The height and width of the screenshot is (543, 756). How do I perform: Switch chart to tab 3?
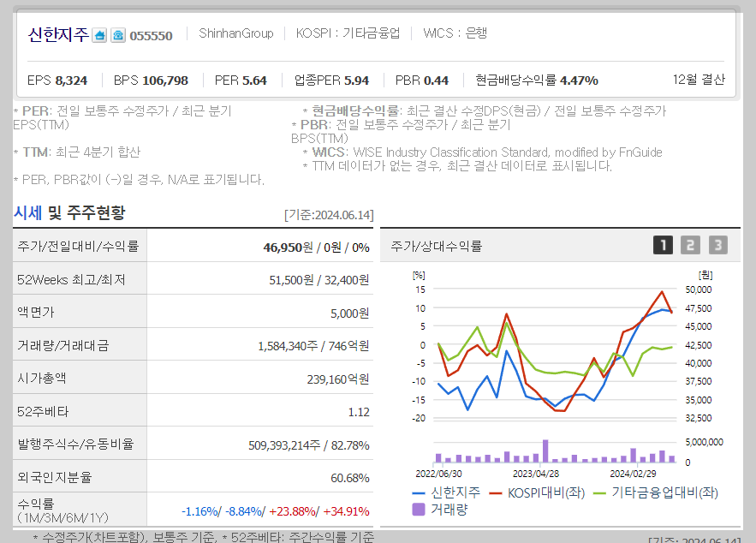[x=718, y=245]
